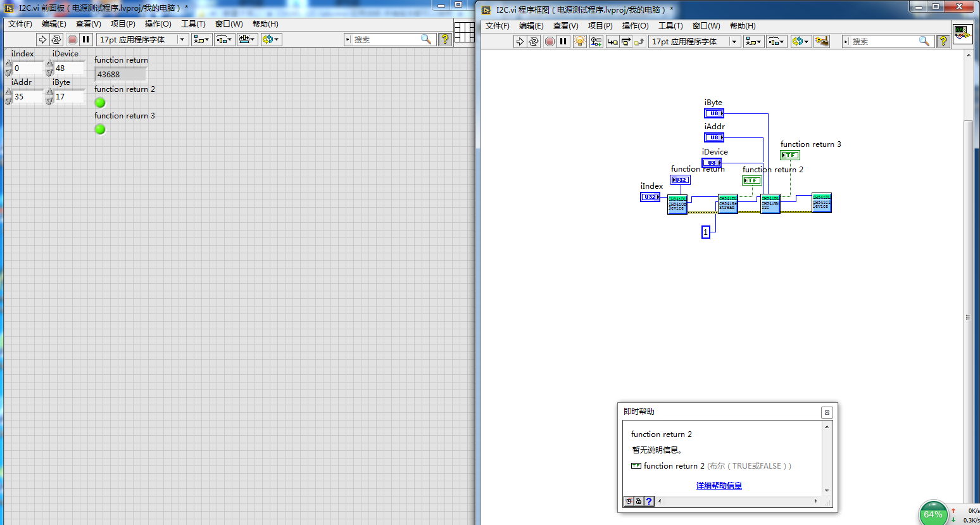Select iByte U8 terminal on block diagram
Screen dimensions: 980x525
714,113
